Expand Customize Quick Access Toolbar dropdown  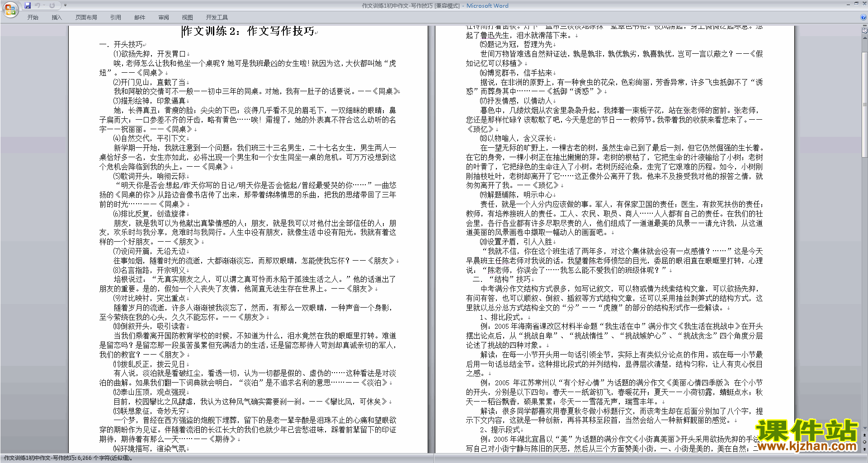[65, 5]
